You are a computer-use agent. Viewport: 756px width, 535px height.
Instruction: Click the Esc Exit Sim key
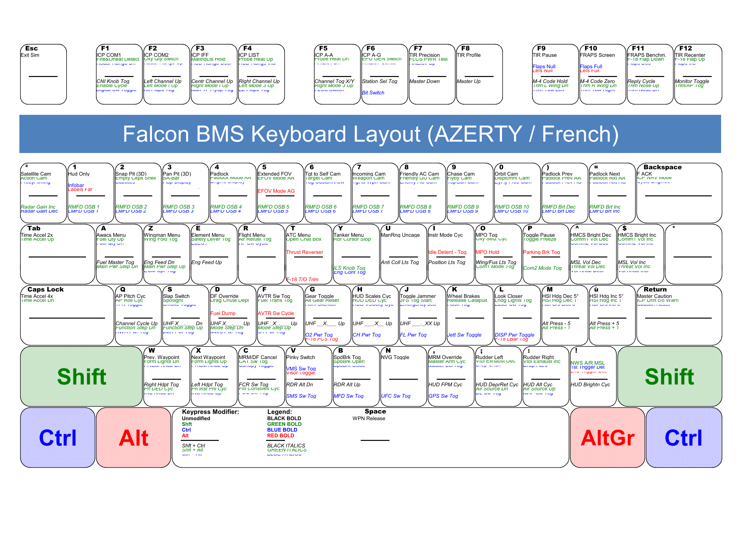[43, 74]
